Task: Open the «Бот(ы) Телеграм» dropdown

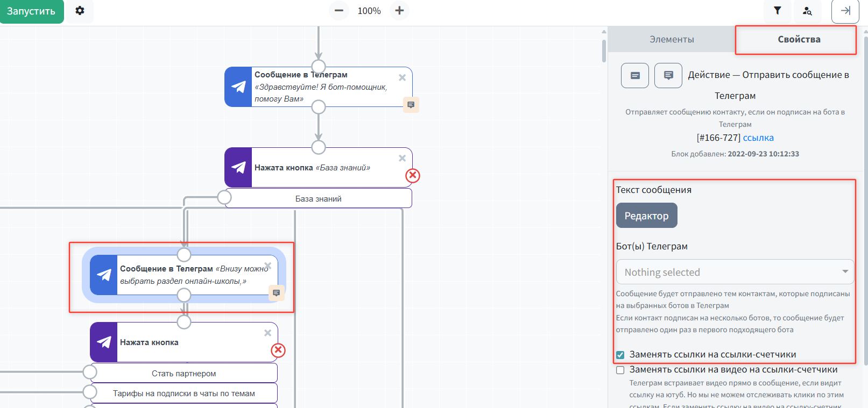Action: 735,272
